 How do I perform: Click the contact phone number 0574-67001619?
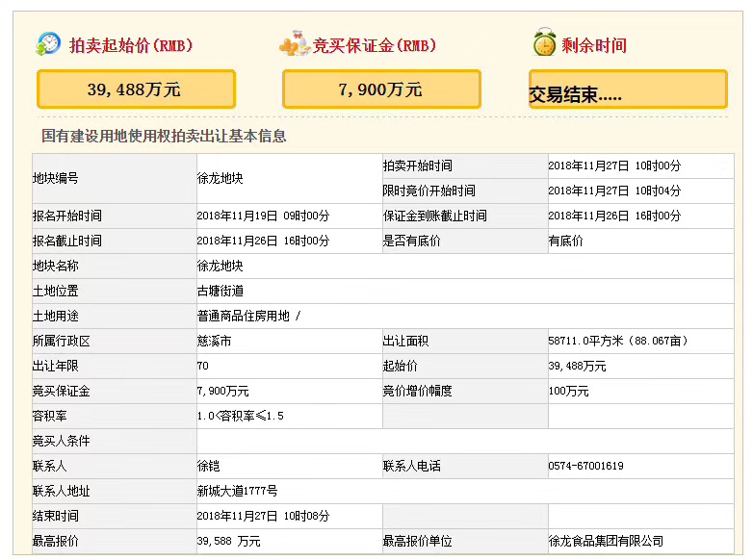pyautogui.click(x=585, y=466)
